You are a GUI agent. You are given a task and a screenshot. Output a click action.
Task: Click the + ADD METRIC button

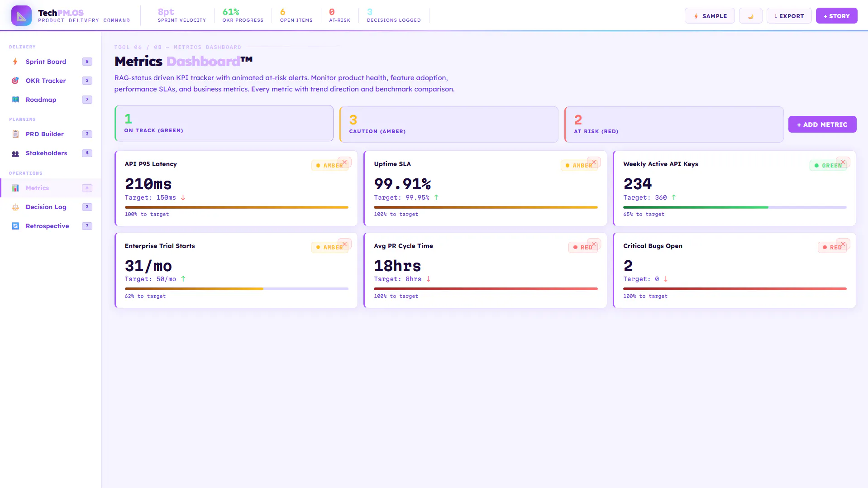pos(822,124)
